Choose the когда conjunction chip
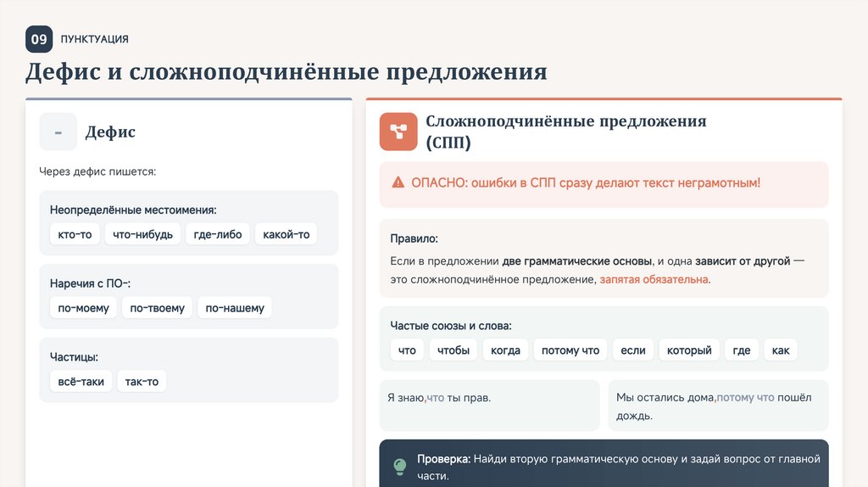 [x=505, y=350]
